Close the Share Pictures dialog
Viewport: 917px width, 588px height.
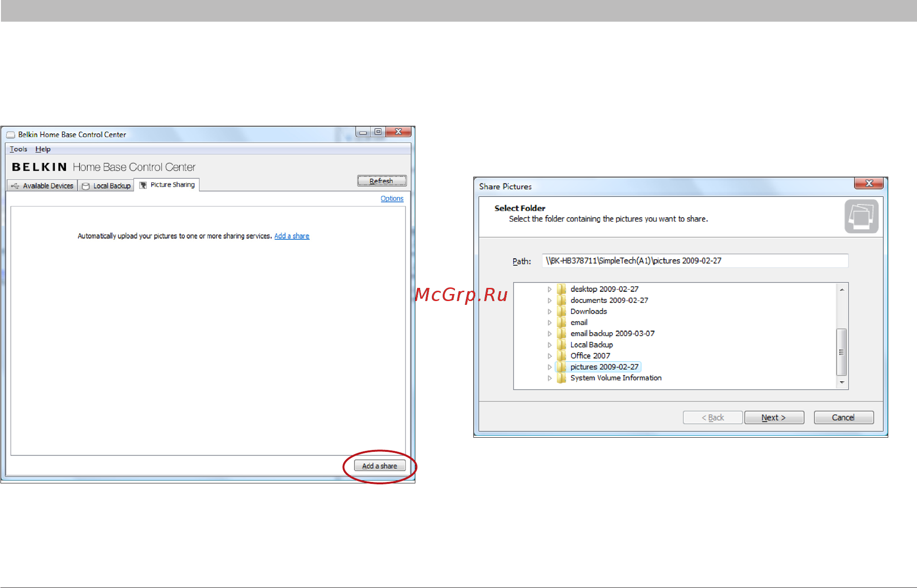[869, 183]
